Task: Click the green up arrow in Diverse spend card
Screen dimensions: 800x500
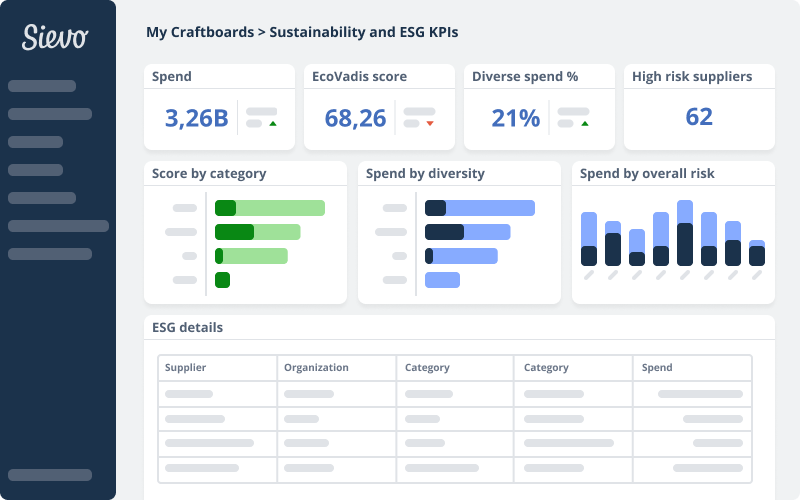Action: click(x=584, y=124)
